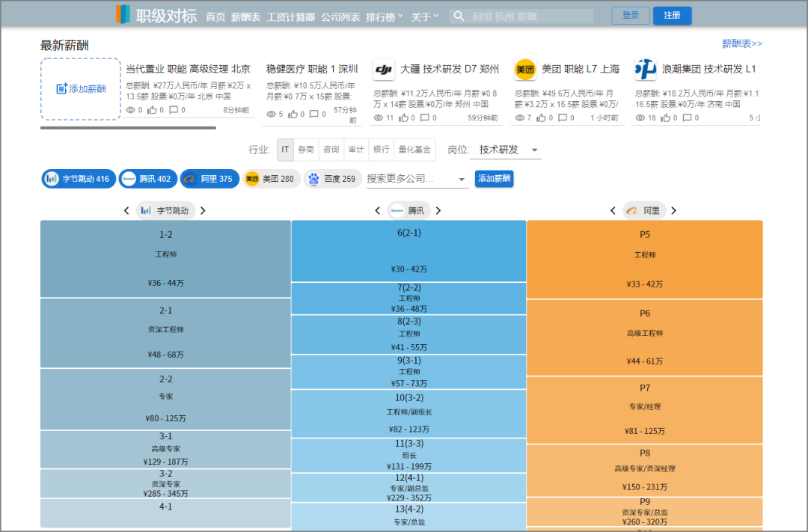Click the 浪潮集团 logo icon
This screenshot has width=808, height=532.
coord(645,70)
